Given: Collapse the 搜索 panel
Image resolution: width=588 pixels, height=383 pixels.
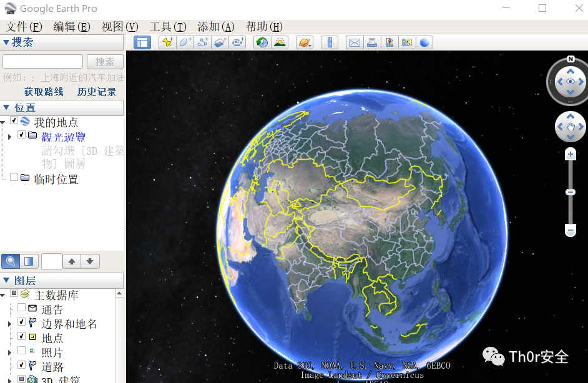Looking at the screenshot, I should pyautogui.click(x=6, y=42).
